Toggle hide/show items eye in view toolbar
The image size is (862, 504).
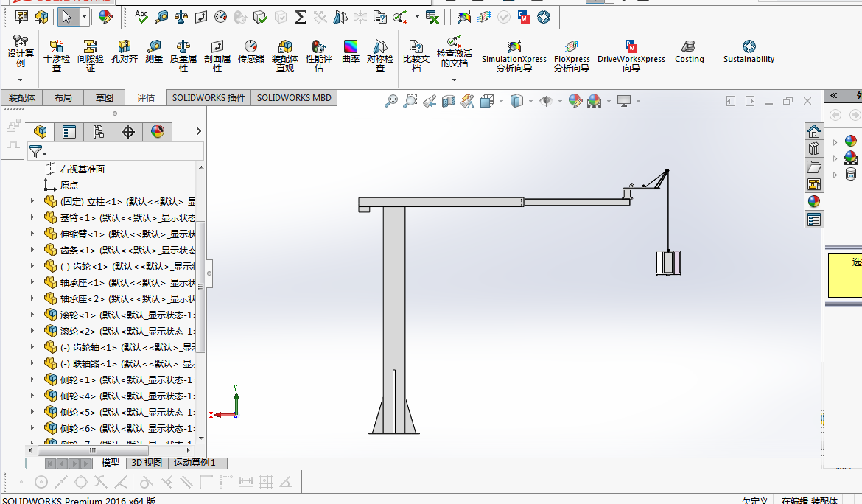[546, 101]
